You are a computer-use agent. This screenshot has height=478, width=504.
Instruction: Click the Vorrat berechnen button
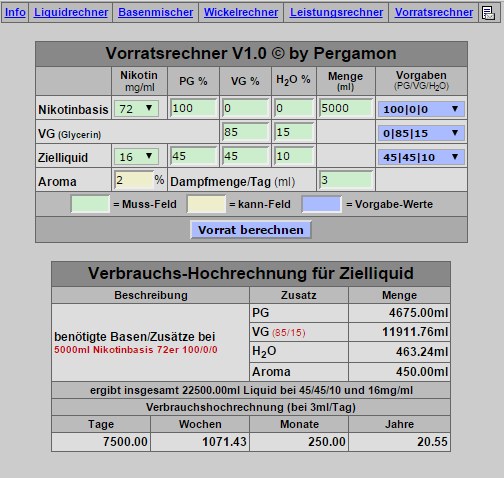click(251, 230)
